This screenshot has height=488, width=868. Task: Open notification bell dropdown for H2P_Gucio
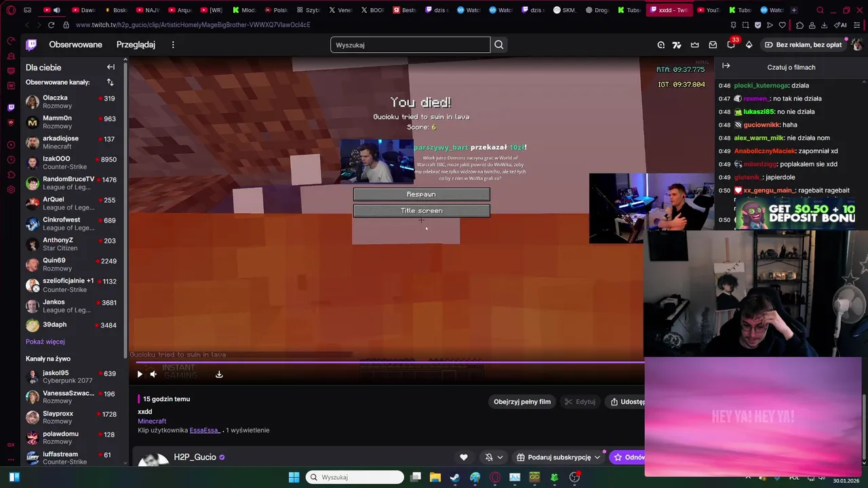coord(494,457)
